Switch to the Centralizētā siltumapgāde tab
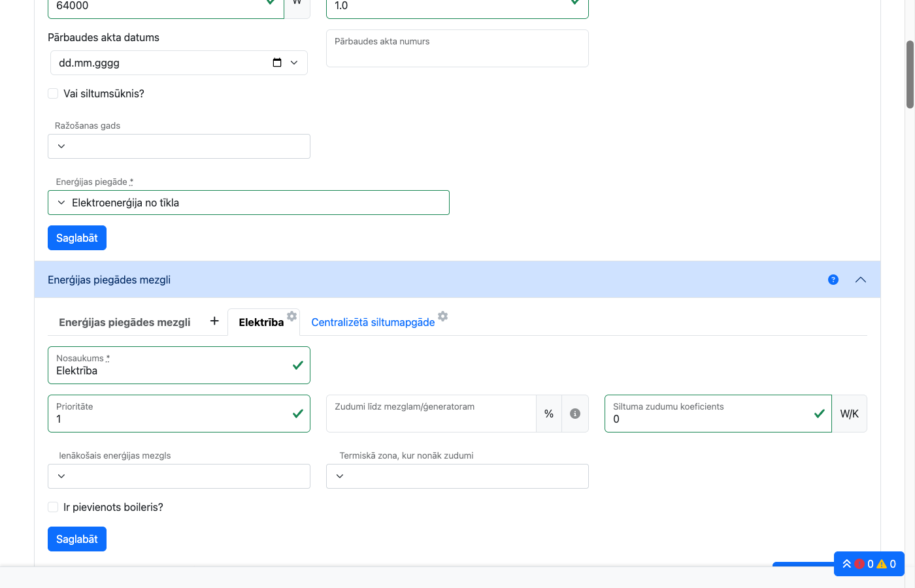 [373, 322]
